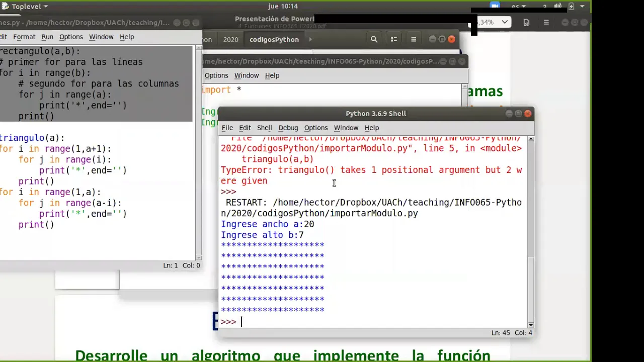The width and height of the screenshot is (644, 362).
Task: Click the 'Ingrese ancho a:20' output line
Action: 267,224
